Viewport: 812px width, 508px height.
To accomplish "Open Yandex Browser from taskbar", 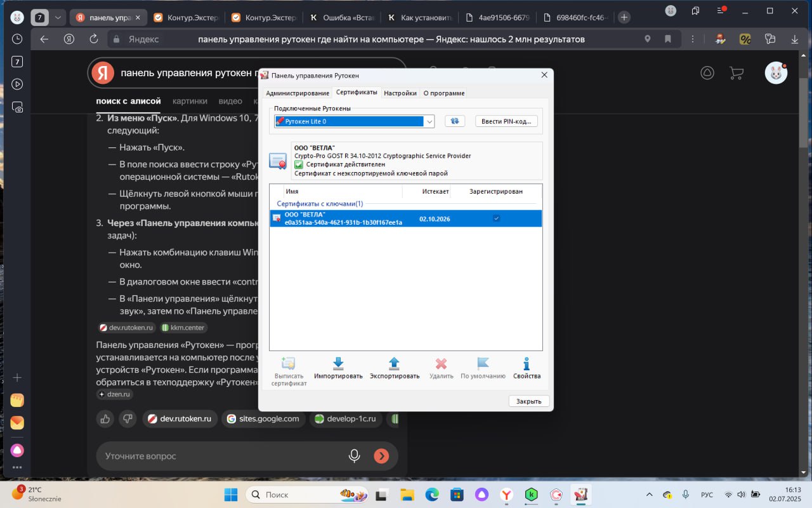I will pyautogui.click(x=506, y=495).
